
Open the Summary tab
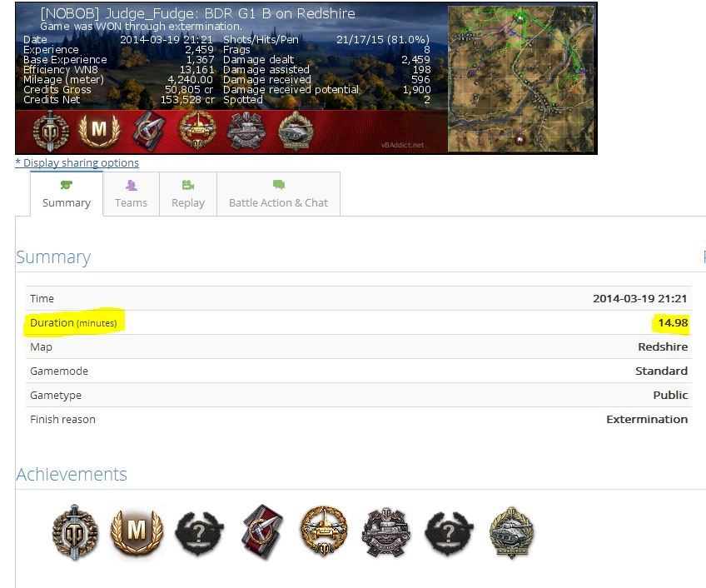67,194
